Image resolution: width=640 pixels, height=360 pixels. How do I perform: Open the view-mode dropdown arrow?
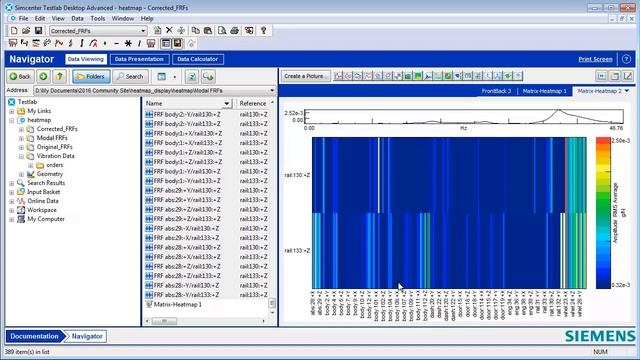pos(175,77)
